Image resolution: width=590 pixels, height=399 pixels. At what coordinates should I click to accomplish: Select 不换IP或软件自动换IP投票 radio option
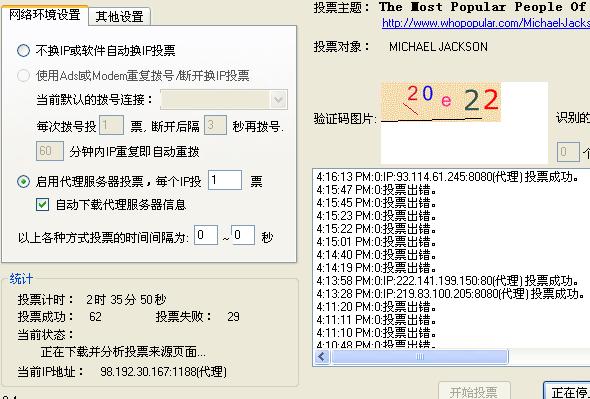pos(23,50)
